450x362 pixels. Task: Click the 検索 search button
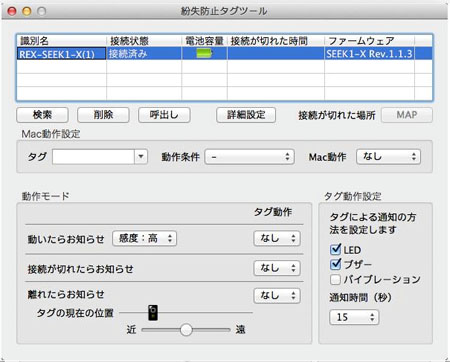pos(42,115)
